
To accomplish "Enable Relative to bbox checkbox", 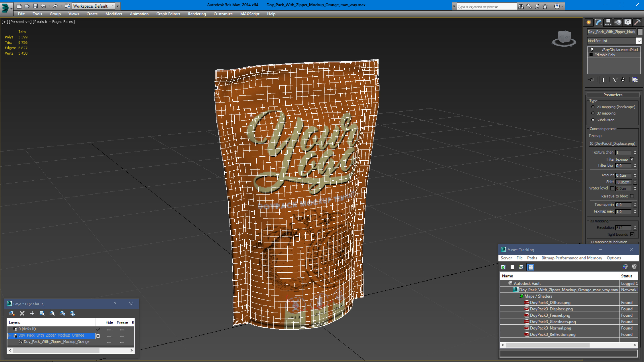I will coord(632,196).
